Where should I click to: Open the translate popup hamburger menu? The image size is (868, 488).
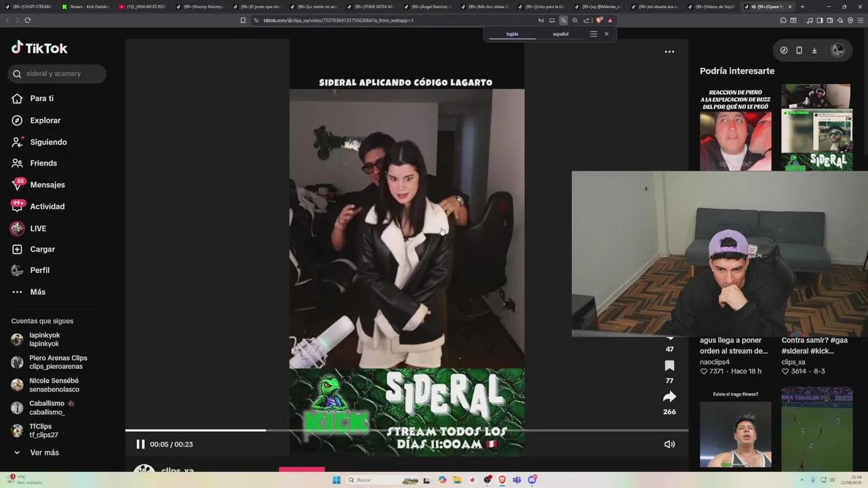593,34
